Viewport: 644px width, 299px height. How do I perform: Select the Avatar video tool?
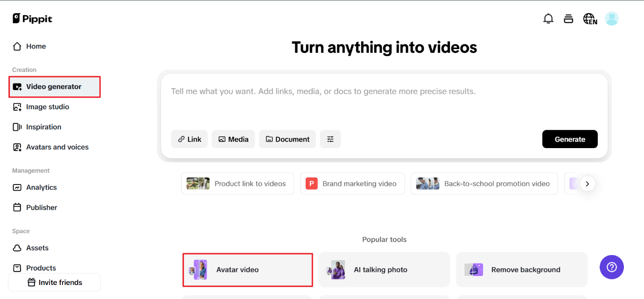tap(247, 270)
